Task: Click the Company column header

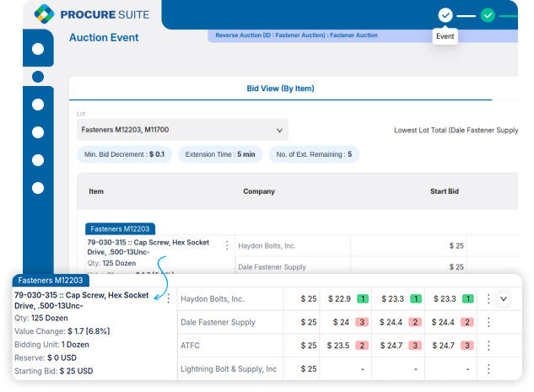Action: pyautogui.click(x=259, y=191)
